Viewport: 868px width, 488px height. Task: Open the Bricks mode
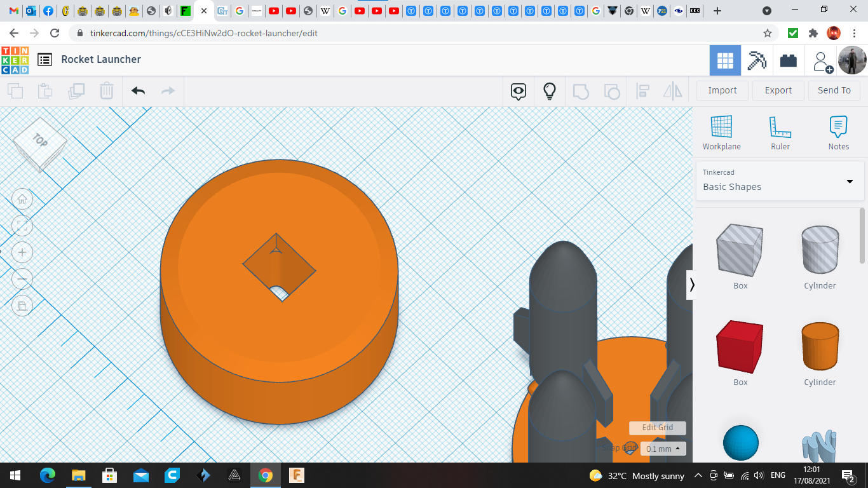click(x=789, y=60)
